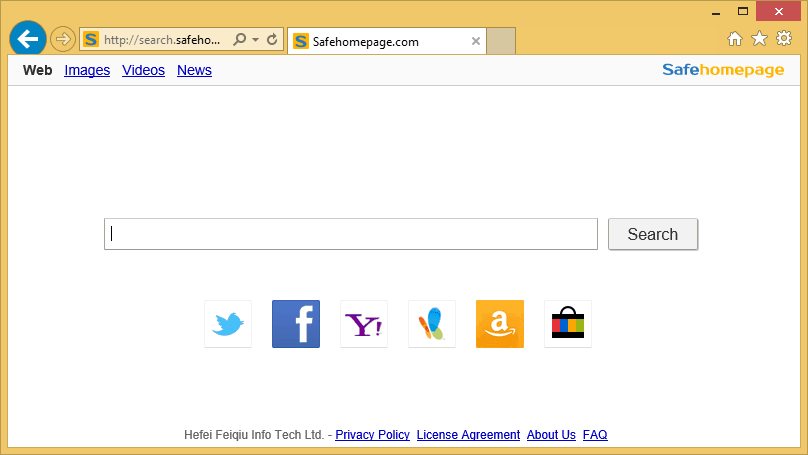
Task: Maximize the browser window
Action: 743,11
